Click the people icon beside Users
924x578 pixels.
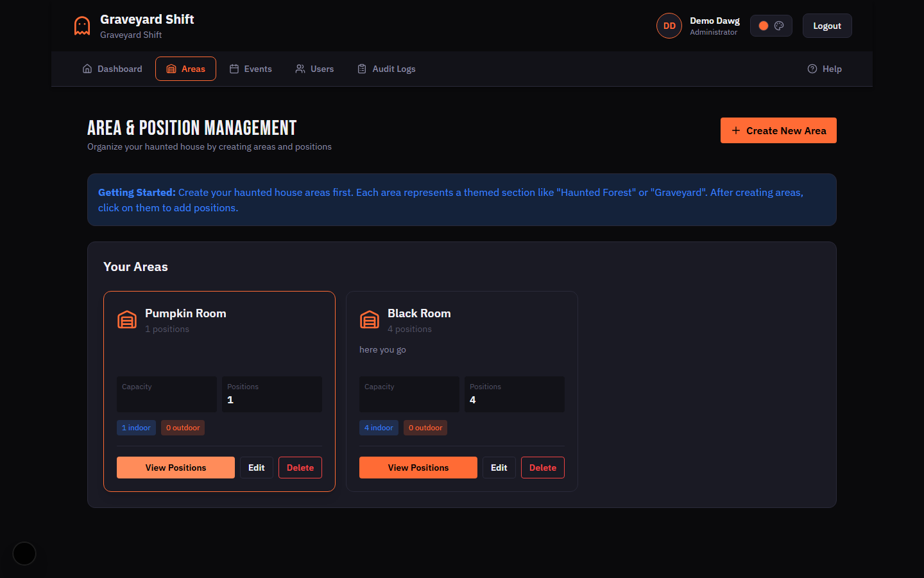point(300,68)
